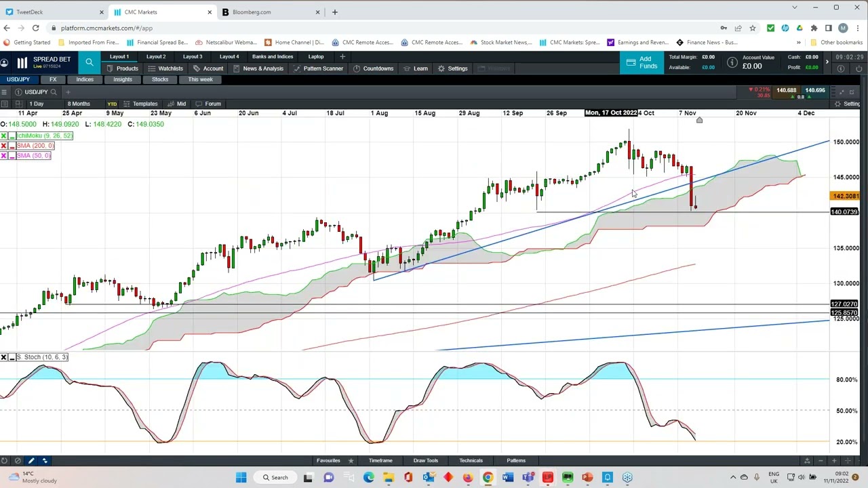Select the USD/JPY watchlist tab

tap(18, 79)
